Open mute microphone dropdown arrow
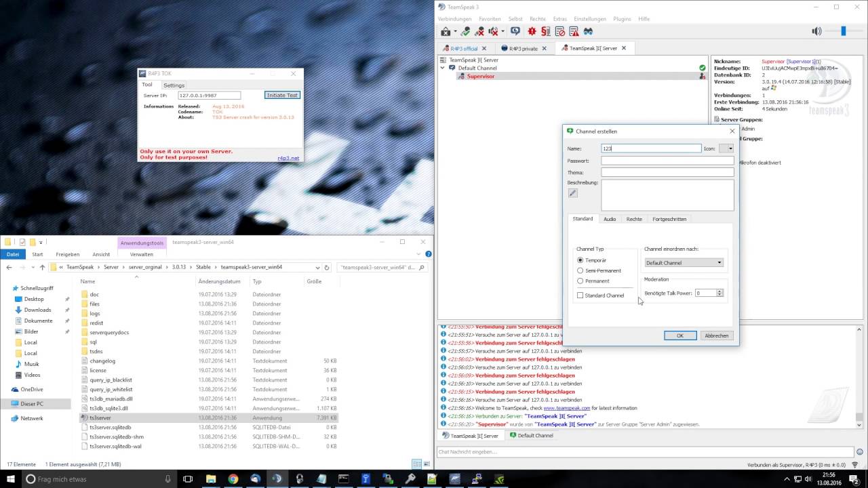Screen dimensions: 868x488 [x=502, y=31]
